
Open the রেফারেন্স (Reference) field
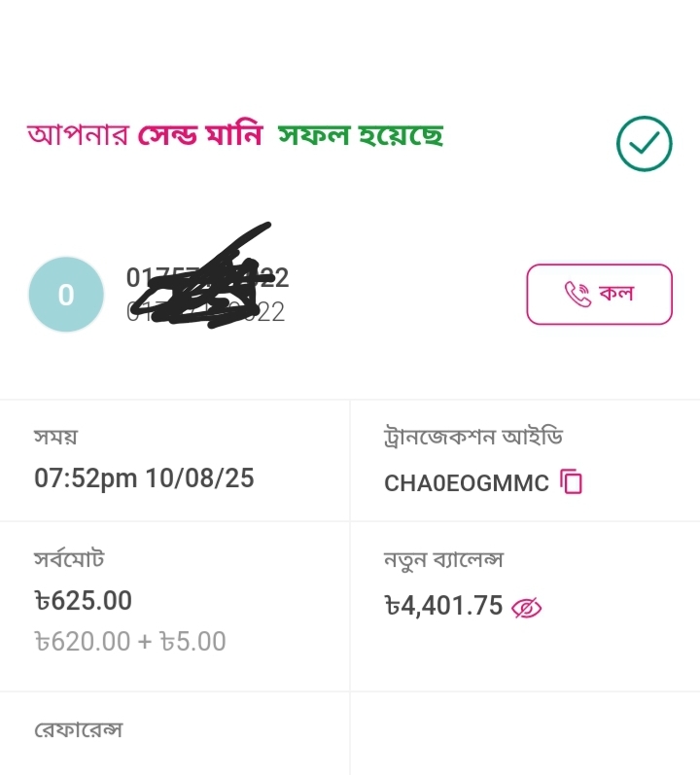[x=78, y=729]
